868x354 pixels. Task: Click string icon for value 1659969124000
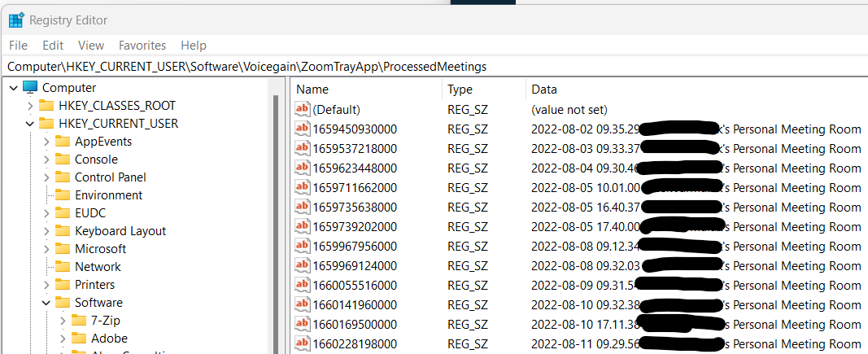303,265
